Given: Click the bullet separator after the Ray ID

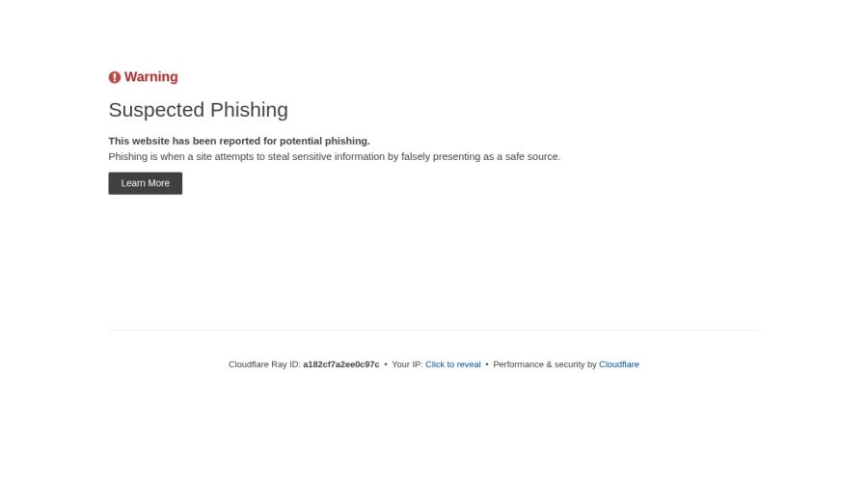Looking at the screenshot, I should pyautogui.click(x=386, y=364).
